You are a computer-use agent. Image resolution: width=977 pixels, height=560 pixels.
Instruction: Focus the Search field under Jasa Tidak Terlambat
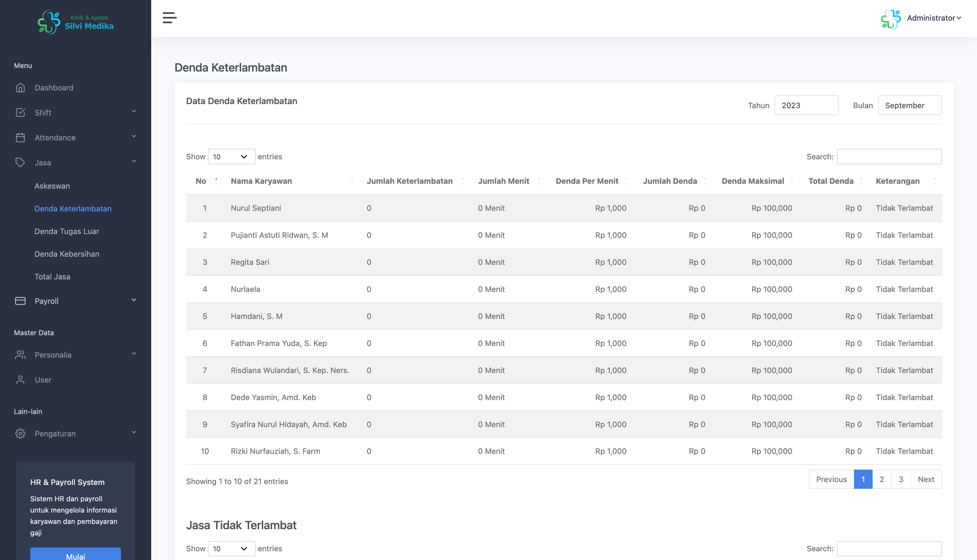[x=889, y=548]
